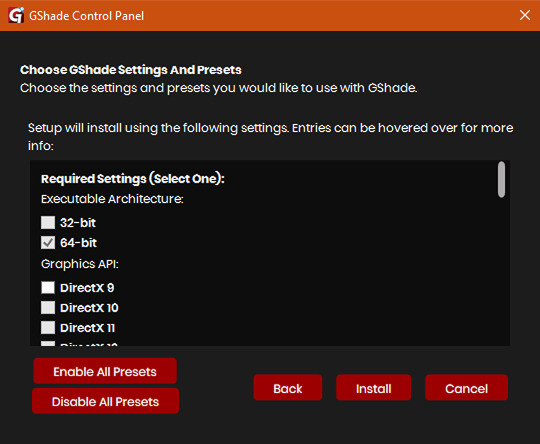Go Back to the previous step
Screen dimensions: 540x444
coord(288,388)
